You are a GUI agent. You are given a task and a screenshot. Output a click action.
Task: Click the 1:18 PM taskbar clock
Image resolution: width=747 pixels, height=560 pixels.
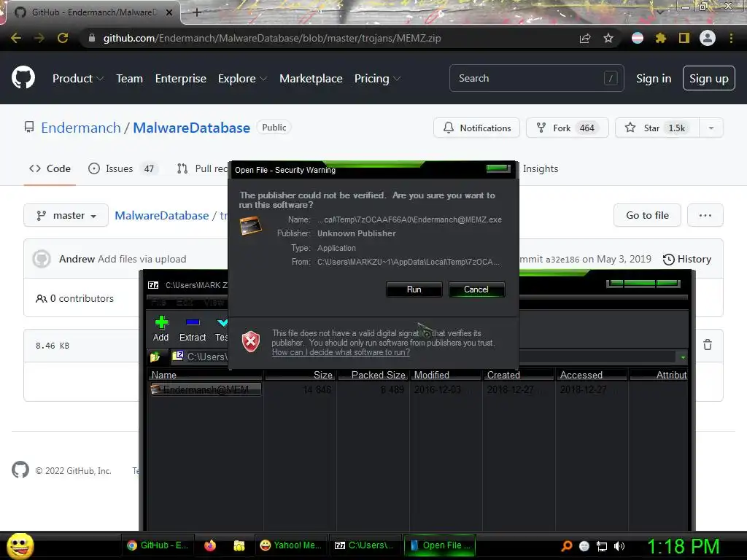683,546
